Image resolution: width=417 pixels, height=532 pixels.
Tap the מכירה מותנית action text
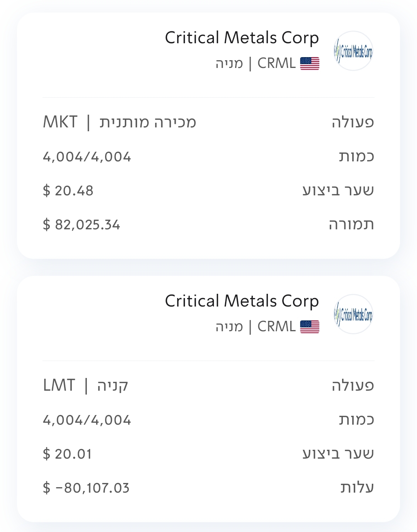pyautogui.click(x=148, y=122)
